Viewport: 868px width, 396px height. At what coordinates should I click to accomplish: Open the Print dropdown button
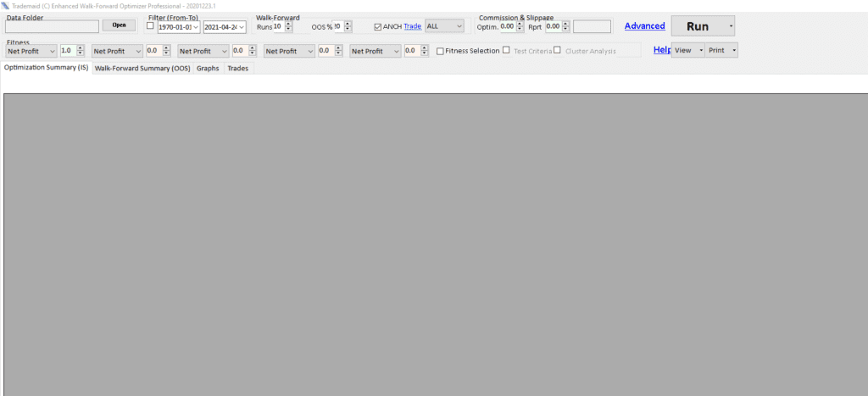(721, 51)
